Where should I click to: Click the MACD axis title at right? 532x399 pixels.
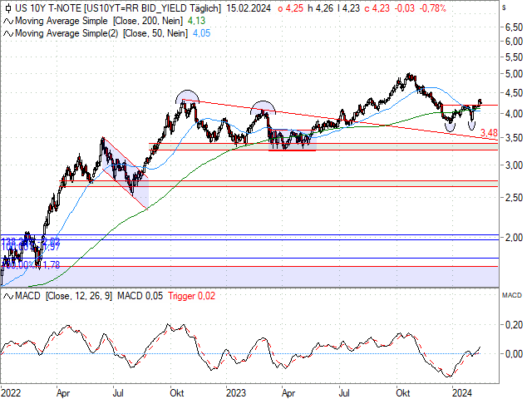click(512, 296)
